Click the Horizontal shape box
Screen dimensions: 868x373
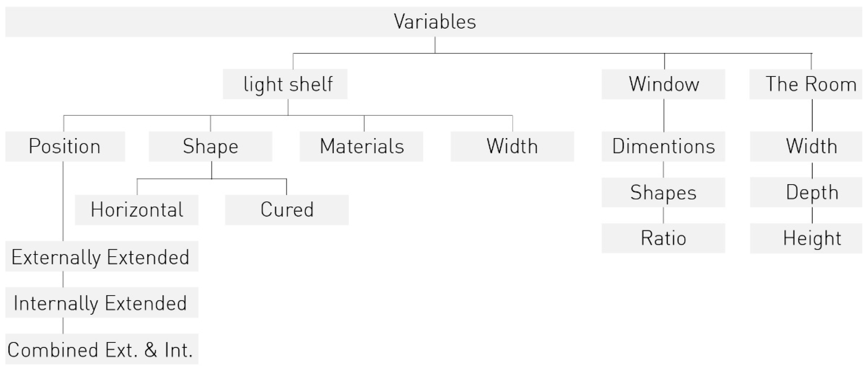137,210
